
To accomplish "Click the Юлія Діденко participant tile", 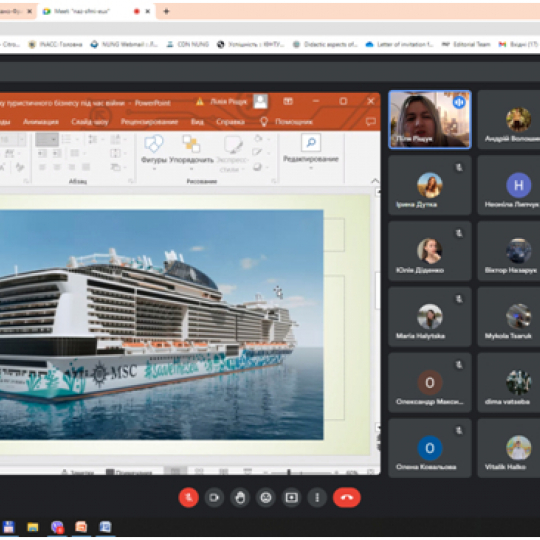I will 429,251.
